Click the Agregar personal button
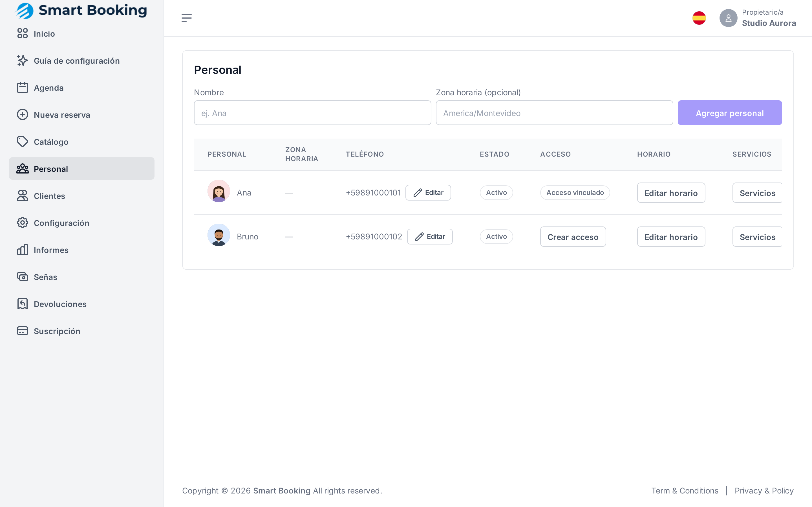 [729, 113]
